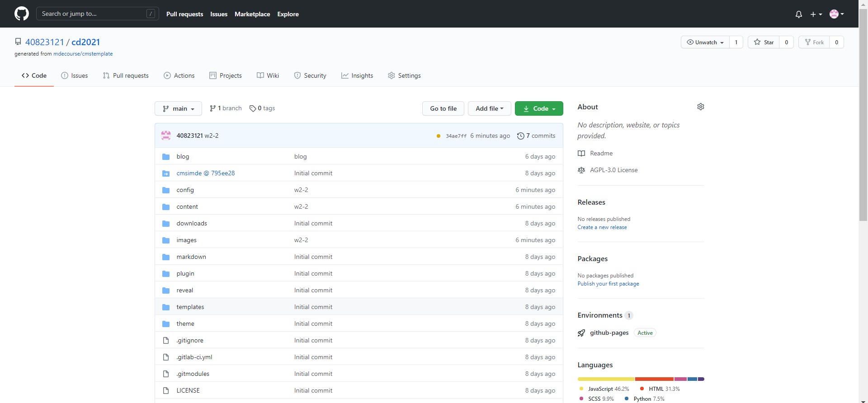Open the green Code download dropdown
Viewport: 868px width, 403px height.
(x=539, y=108)
